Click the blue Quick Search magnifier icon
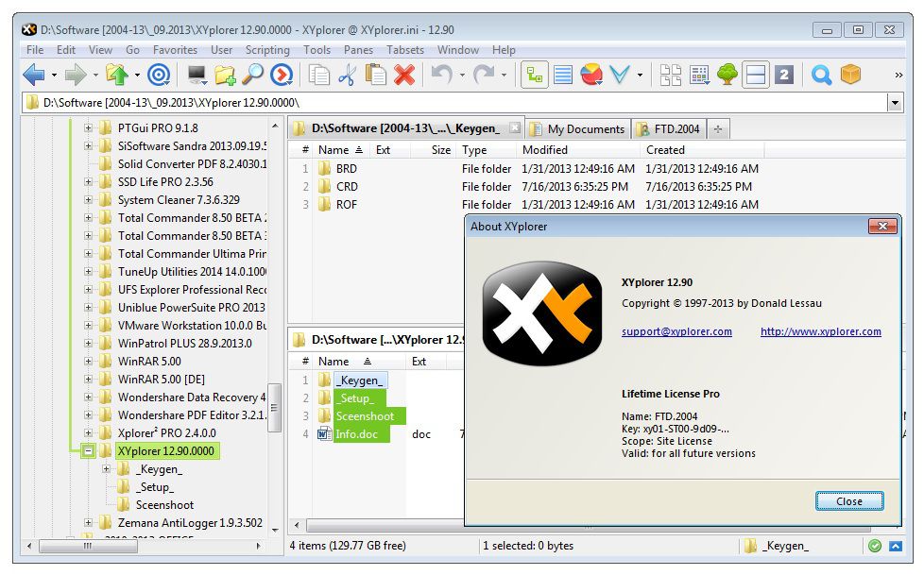The width and height of the screenshot is (924, 575). point(821,75)
